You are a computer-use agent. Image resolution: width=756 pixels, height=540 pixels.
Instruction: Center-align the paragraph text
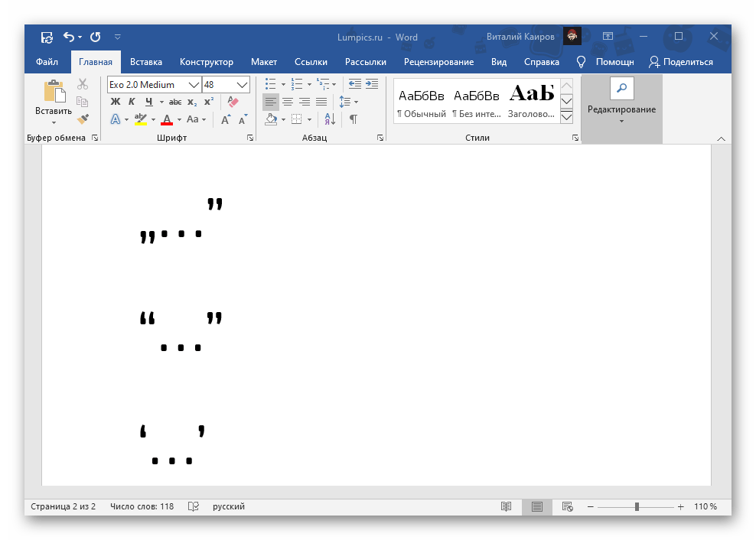click(x=288, y=102)
